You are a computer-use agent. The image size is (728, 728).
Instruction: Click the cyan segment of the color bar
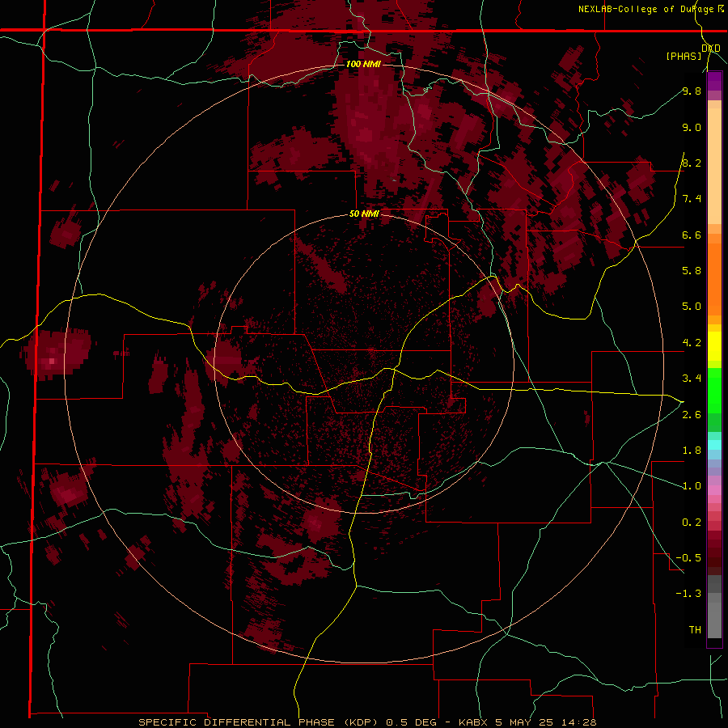pos(714,445)
